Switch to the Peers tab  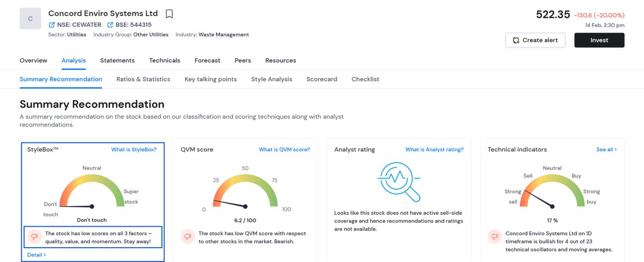pos(243,61)
